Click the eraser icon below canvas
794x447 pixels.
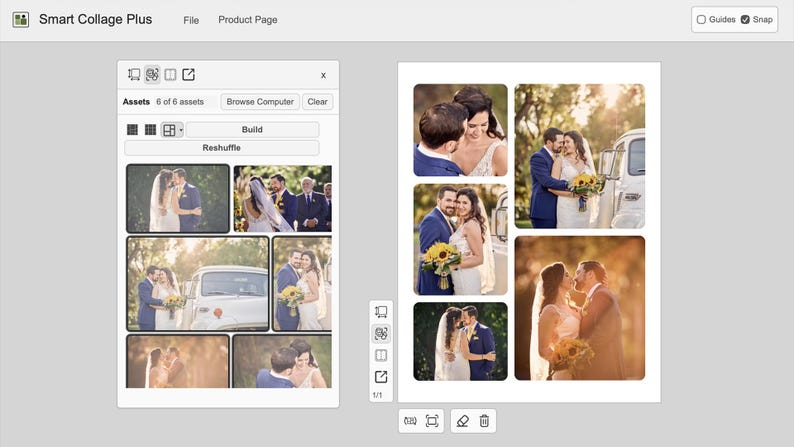click(x=462, y=421)
